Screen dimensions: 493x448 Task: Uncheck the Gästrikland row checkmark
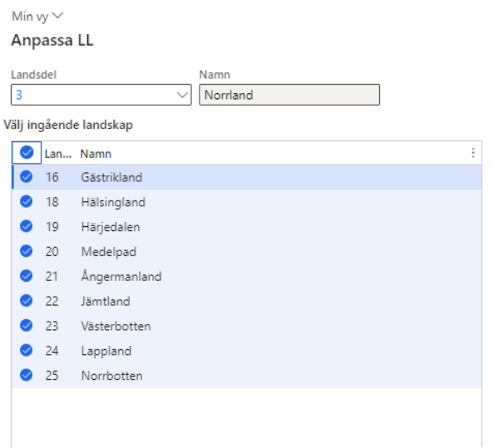pos(26,177)
